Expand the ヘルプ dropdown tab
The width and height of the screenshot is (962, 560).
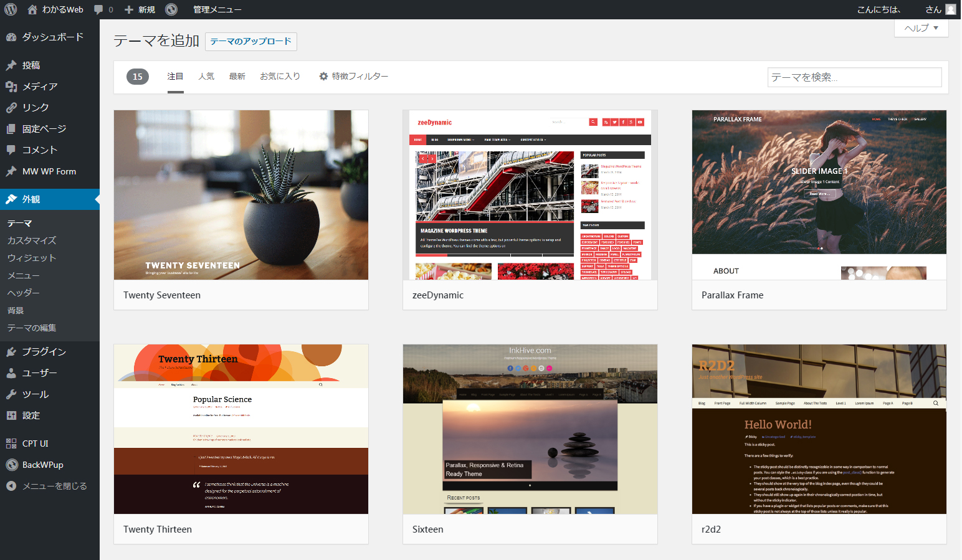pyautogui.click(x=921, y=28)
